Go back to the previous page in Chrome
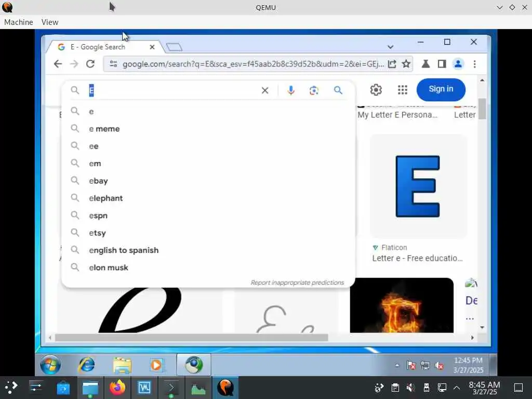This screenshot has width=532, height=399. [58, 64]
